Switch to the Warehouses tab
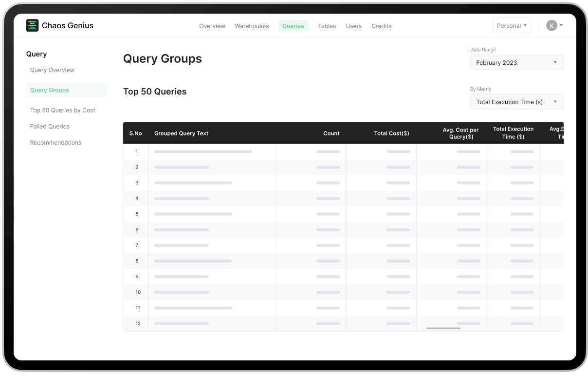 pyautogui.click(x=252, y=26)
